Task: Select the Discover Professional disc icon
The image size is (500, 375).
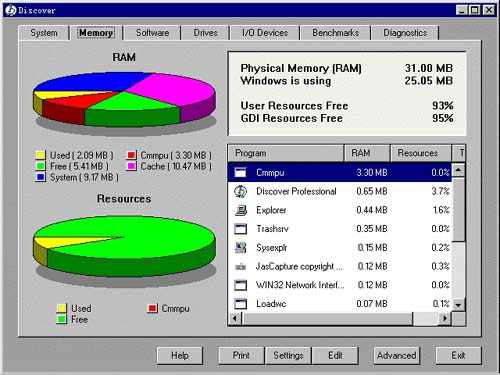Action: tap(240, 191)
